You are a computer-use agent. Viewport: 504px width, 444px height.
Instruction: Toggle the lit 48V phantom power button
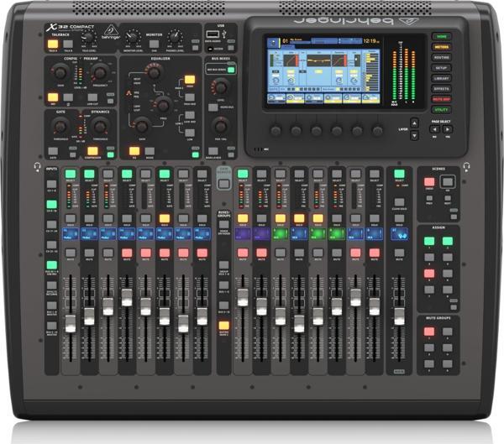[53, 97]
